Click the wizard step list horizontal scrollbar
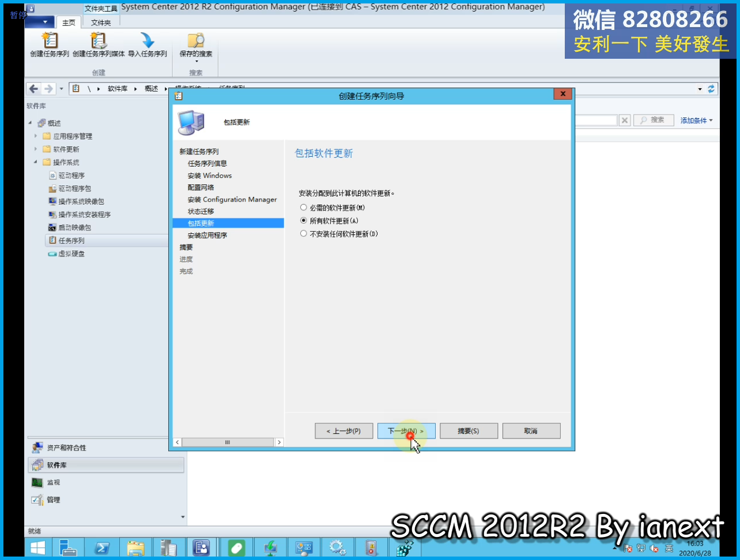Screen dimensions: 740x560 pos(228,442)
